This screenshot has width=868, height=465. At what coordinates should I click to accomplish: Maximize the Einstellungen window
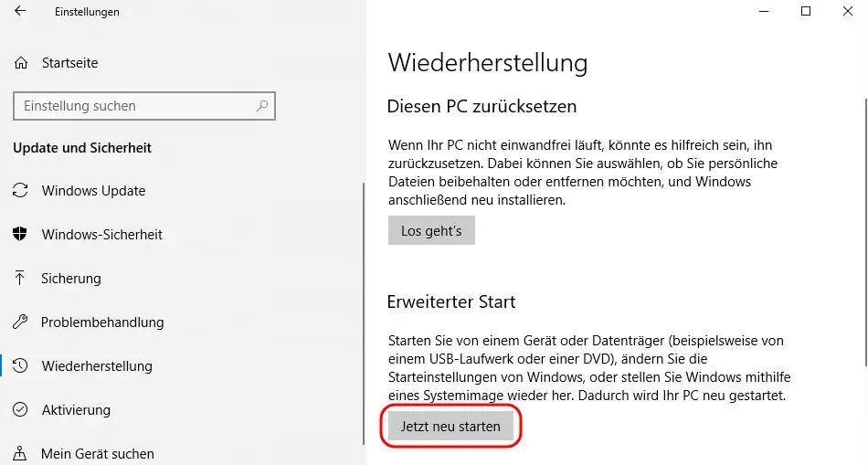click(x=805, y=12)
